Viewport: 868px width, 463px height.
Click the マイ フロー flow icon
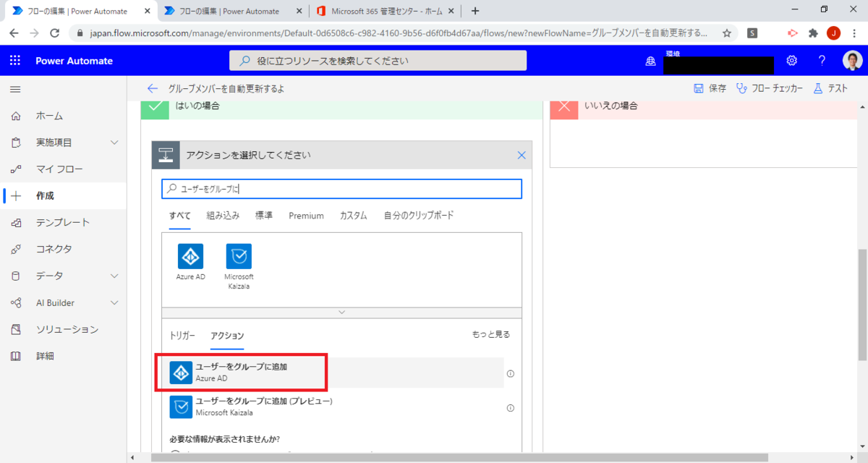[17, 169]
